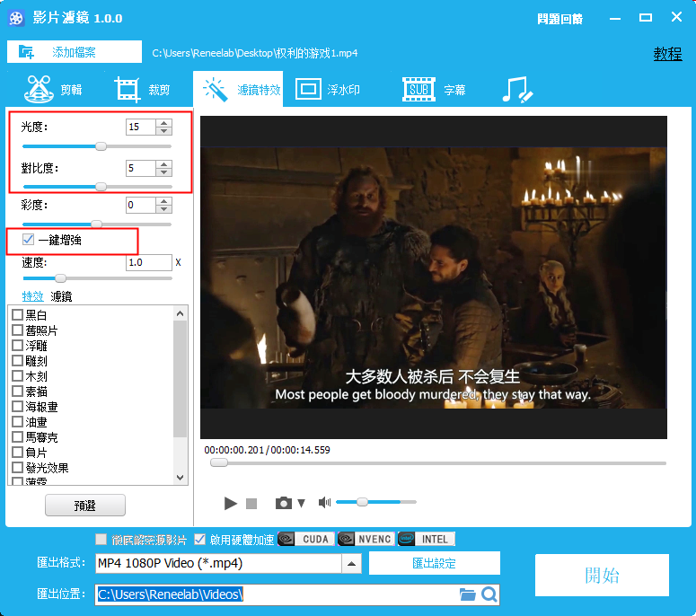Open export folder with magnifier icon
Screen dimensions: 696x616
pyautogui.click(x=489, y=594)
